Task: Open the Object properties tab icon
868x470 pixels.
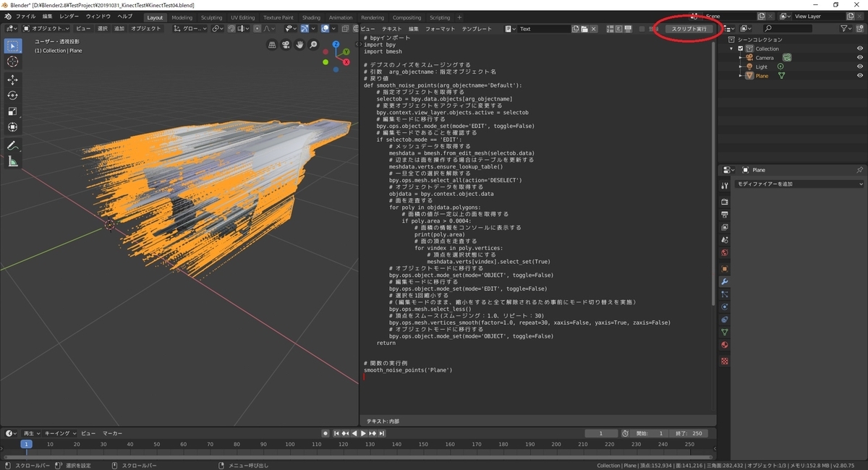Action: (725, 268)
